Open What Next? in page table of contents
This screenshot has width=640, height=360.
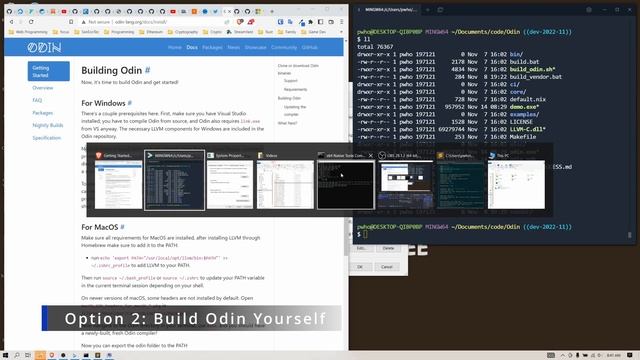pyautogui.click(x=287, y=123)
